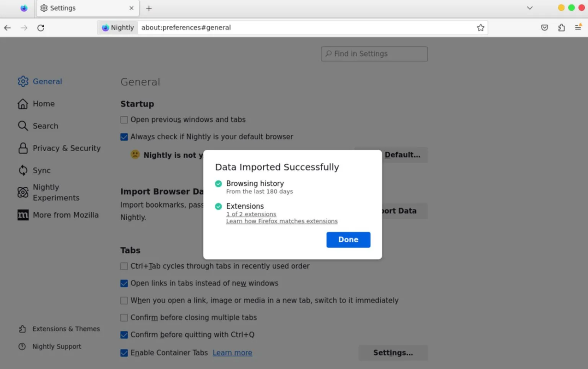
Task: Go forward with the forward arrow
Action: (x=24, y=28)
